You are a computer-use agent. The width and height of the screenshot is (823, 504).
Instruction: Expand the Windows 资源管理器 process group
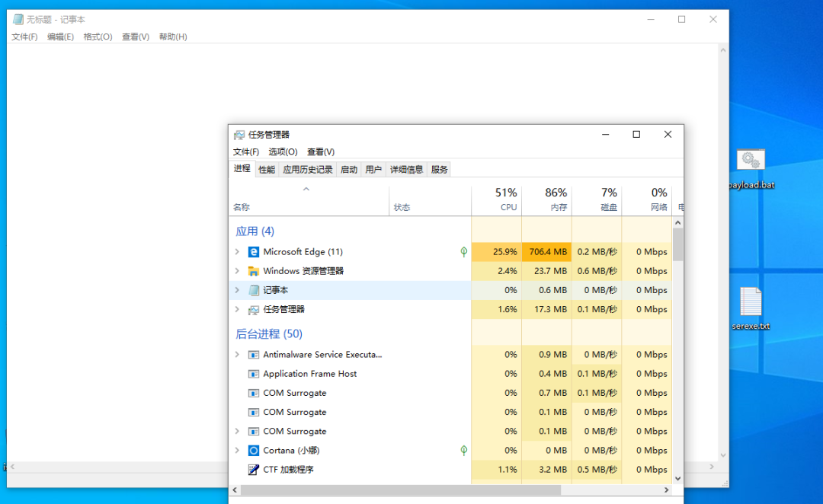point(237,271)
